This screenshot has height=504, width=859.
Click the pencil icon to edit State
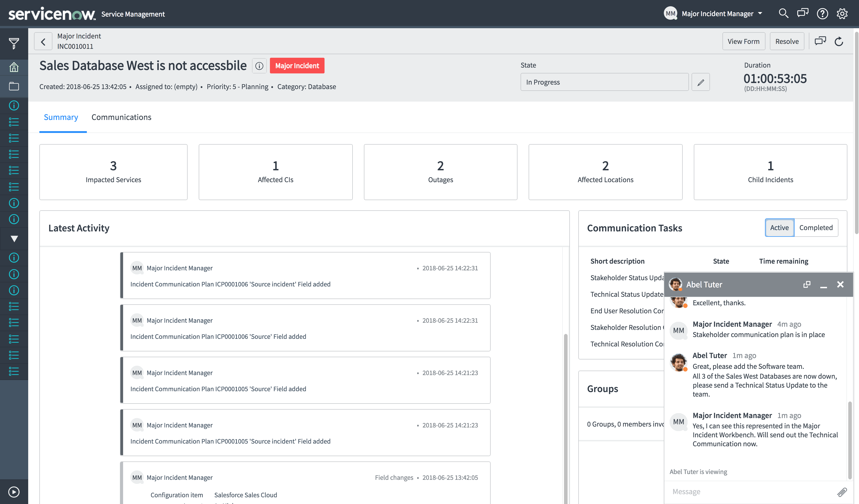tap(701, 82)
